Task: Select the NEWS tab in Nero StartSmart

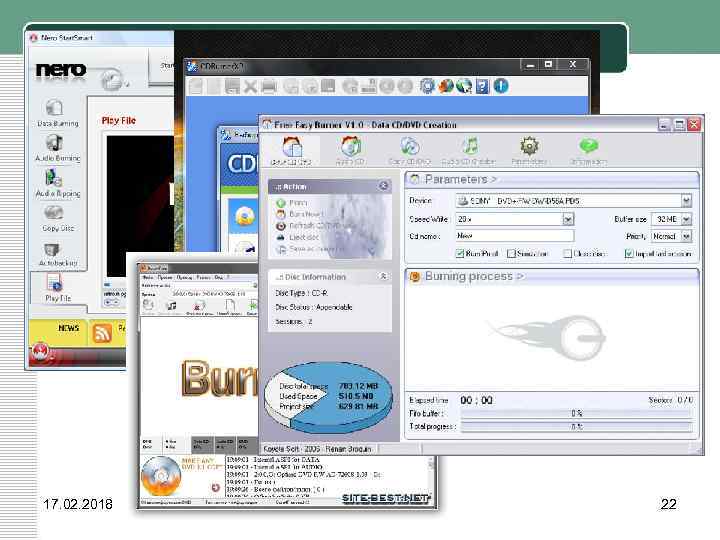Action: (68, 328)
